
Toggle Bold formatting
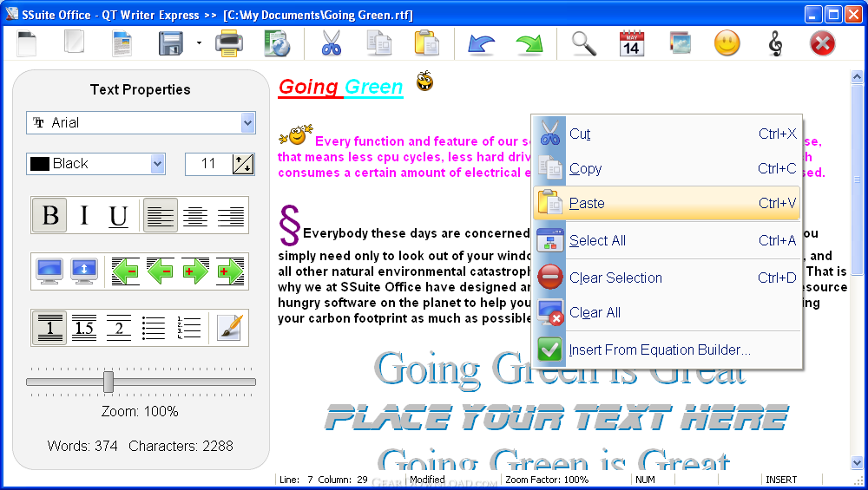[x=49, y=215]
